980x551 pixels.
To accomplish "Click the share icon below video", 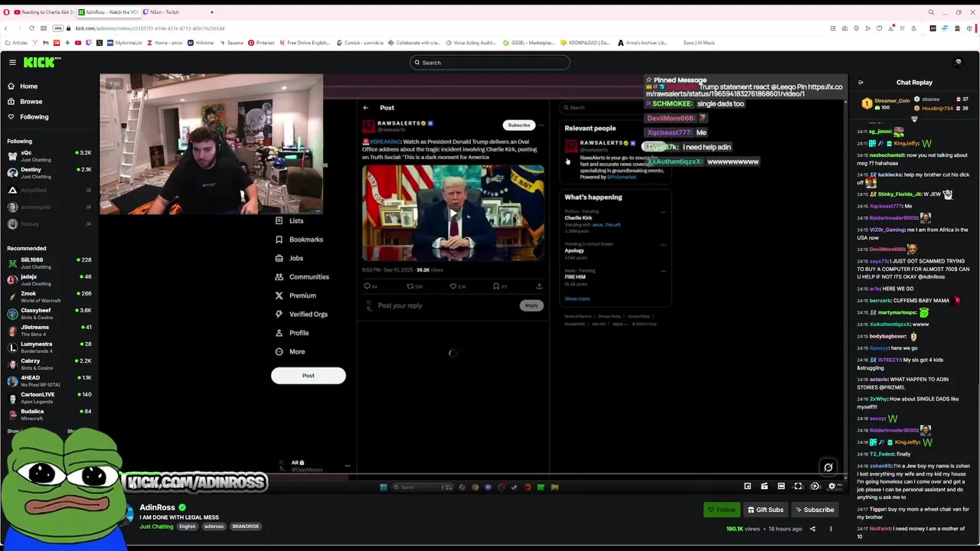I will coord(812,529).
